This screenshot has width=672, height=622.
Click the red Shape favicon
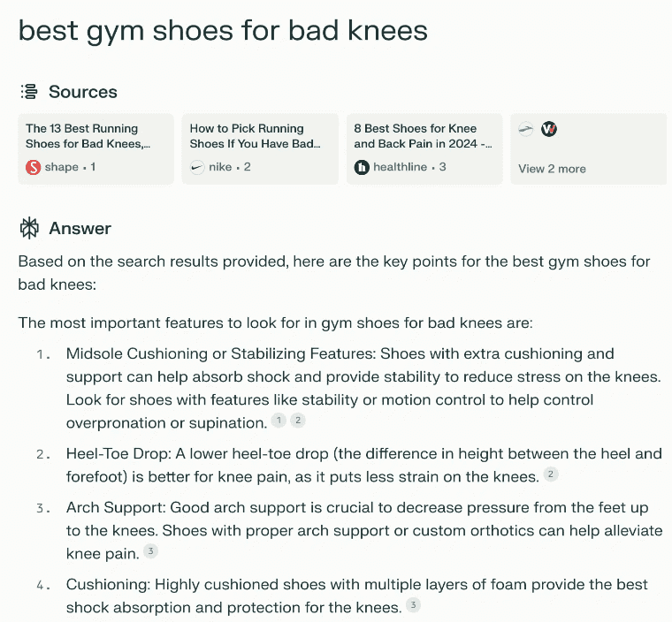pyautogui.click(x=33, y=167)
